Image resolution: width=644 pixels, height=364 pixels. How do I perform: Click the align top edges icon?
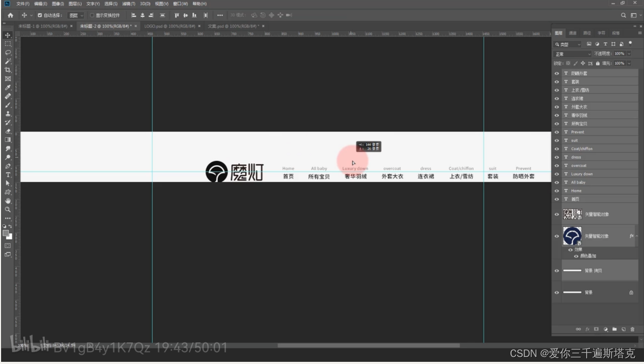click(x=177, y=15)
